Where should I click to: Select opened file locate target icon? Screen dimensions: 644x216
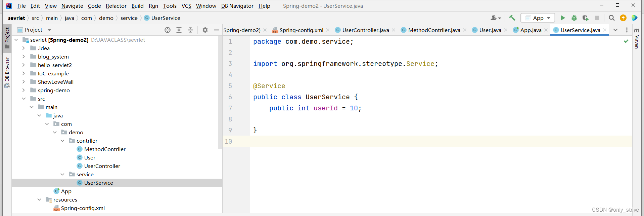tap(168, 30)
